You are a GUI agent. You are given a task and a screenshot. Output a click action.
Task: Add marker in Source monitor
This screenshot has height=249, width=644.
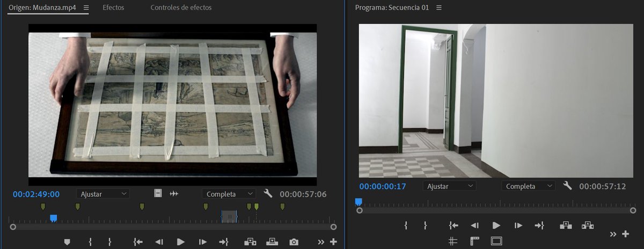tap(67, 242)
